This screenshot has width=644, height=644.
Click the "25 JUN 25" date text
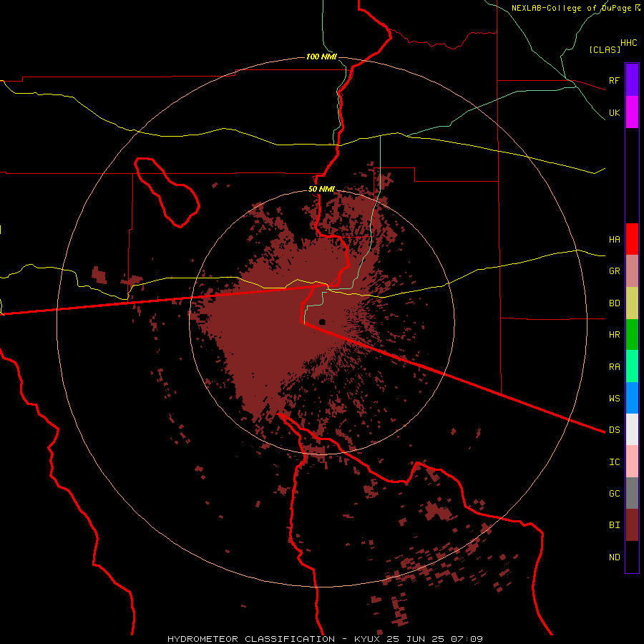click(x=416, y=639)
